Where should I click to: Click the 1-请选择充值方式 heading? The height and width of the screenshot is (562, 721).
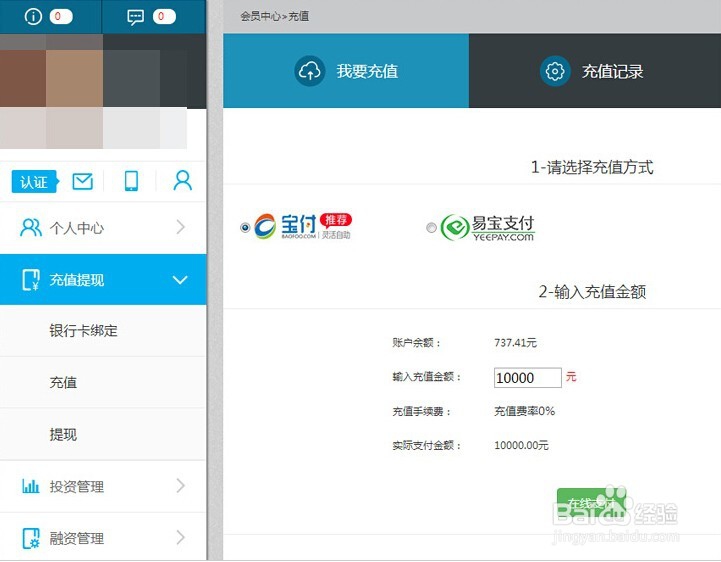tap(592, 167)
